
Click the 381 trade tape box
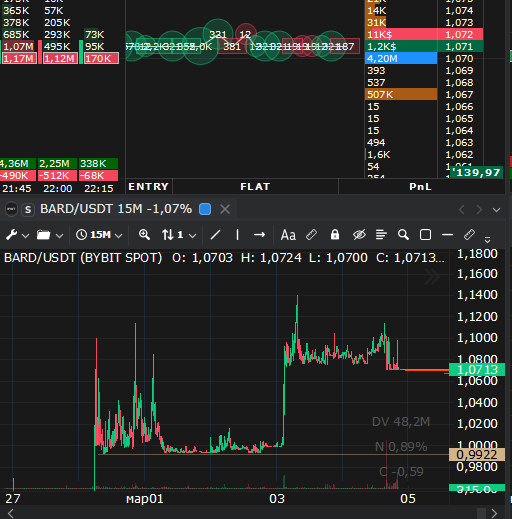[x=232, y=46]
